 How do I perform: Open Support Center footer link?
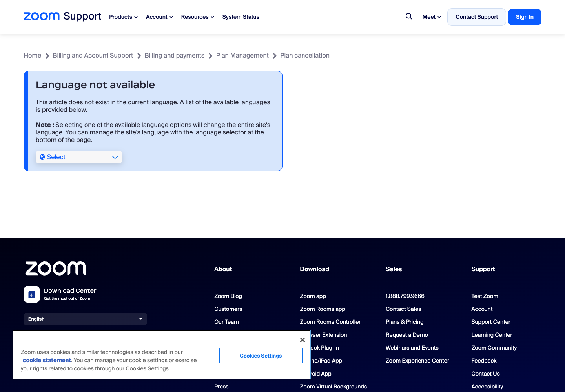click(491, 322)
